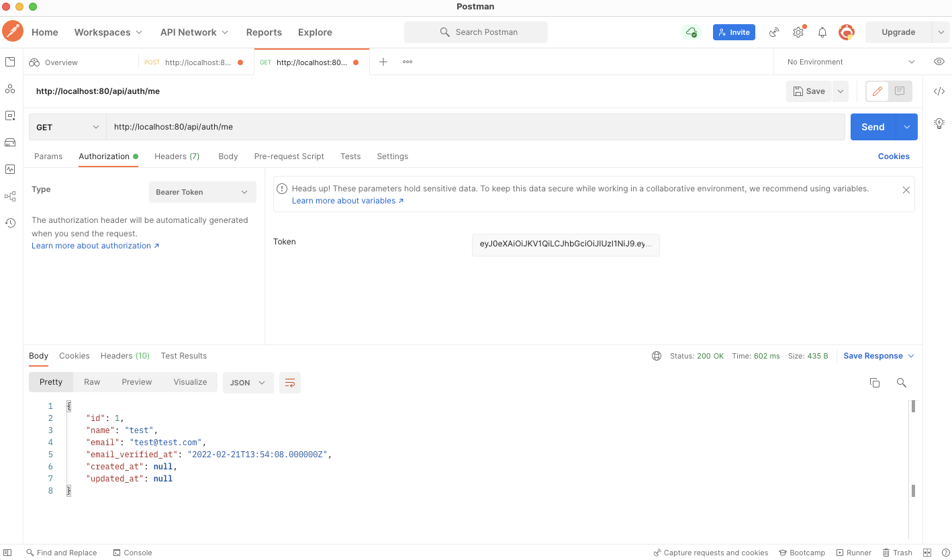Change the JSON response format dropdown
Viewport: 952px width, 560px height.
(248, 383)
